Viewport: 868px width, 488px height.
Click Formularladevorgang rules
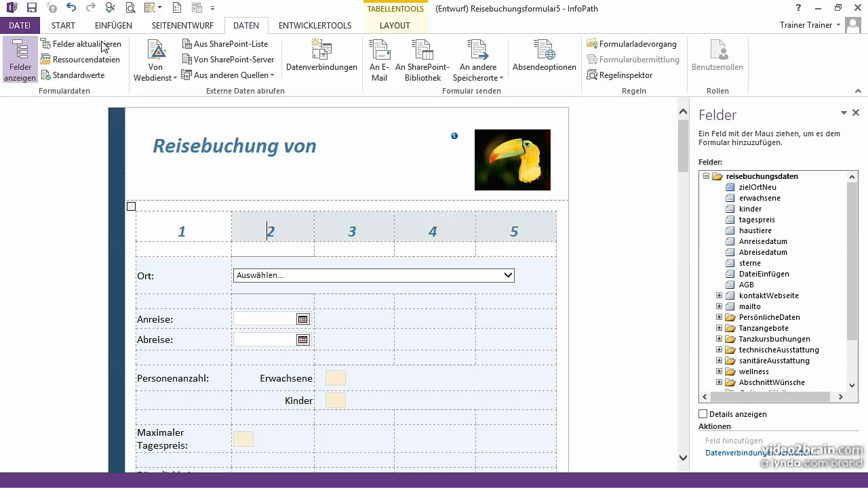pos(631,44)
